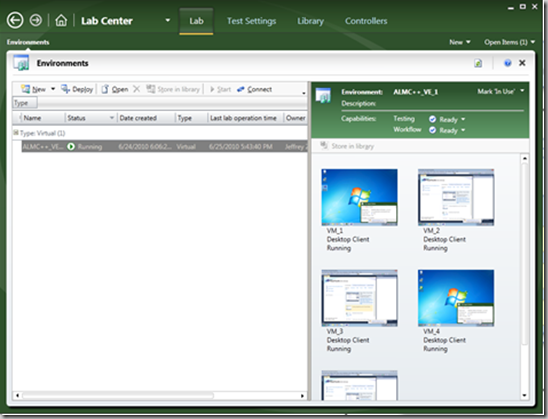Click the details pane scroll up arrow

[x=525, y=159]
